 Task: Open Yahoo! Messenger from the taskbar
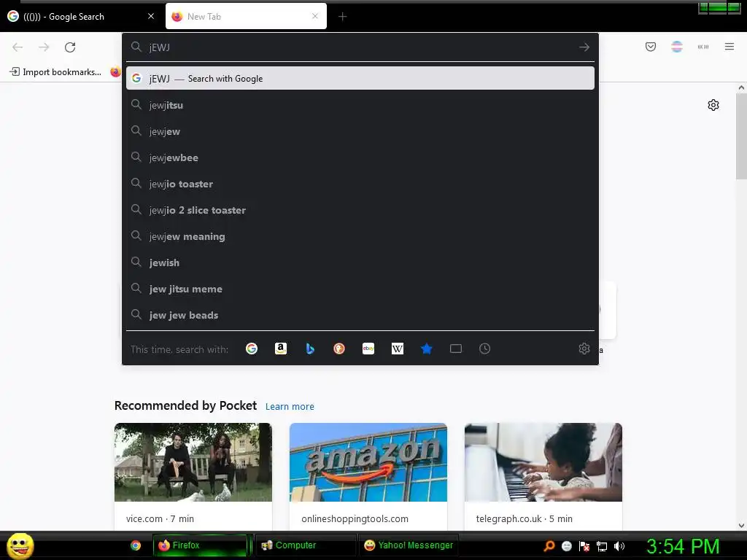tap(409, 545)
